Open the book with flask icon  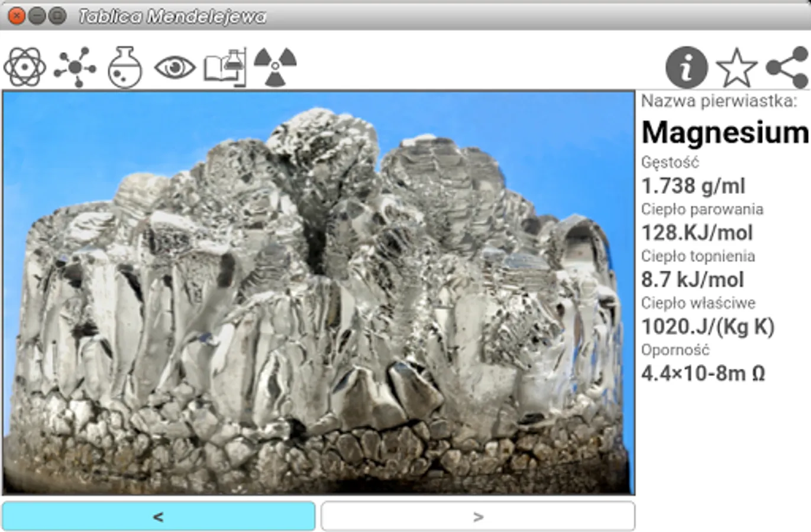coord(225,67)
